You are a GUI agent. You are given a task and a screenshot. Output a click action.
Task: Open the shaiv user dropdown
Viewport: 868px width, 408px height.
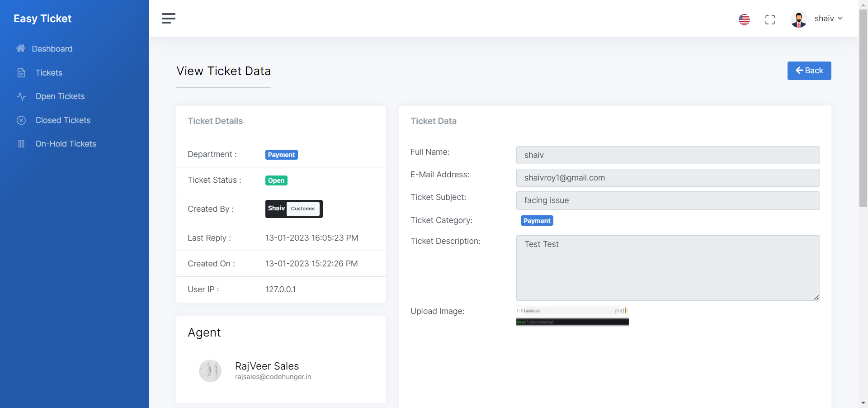click(828, 19)
